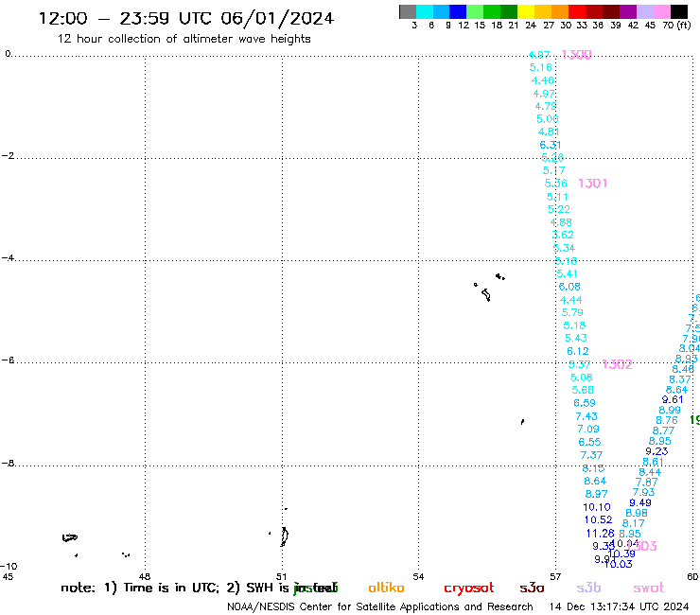
Task: Click the wave height value '6.12'
Action: pyautogui.click(x=578, y=351)
